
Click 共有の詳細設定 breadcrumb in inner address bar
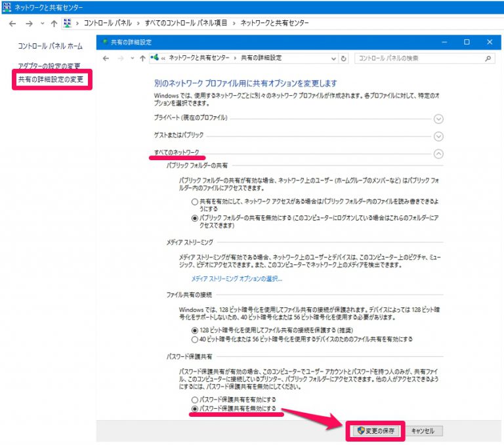(x=261, y=58)
